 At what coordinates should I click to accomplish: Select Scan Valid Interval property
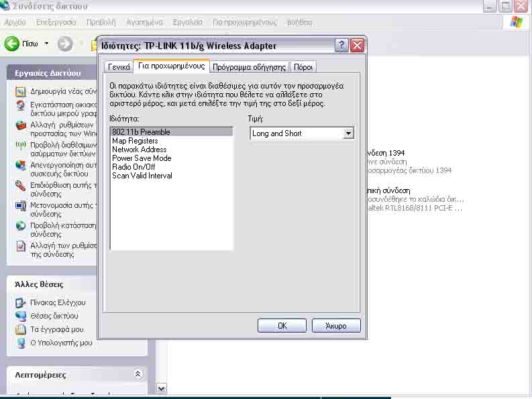(x=172, y=176)
